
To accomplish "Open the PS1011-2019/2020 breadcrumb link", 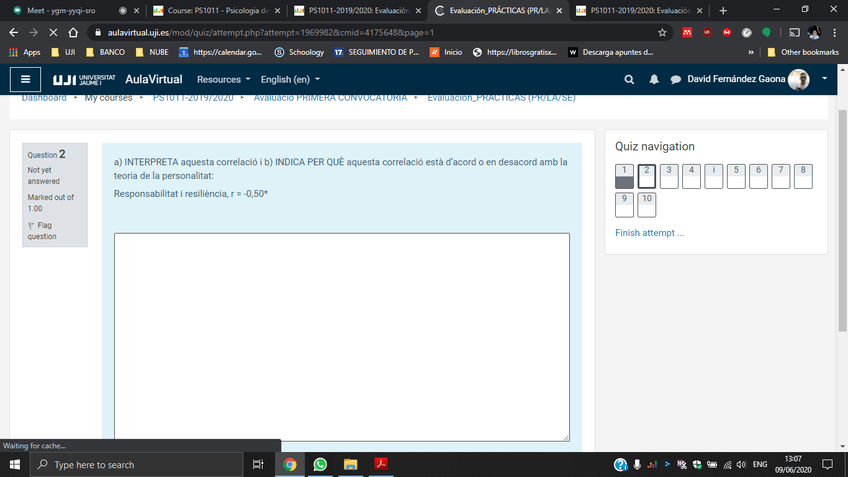I will pos(193,98).
